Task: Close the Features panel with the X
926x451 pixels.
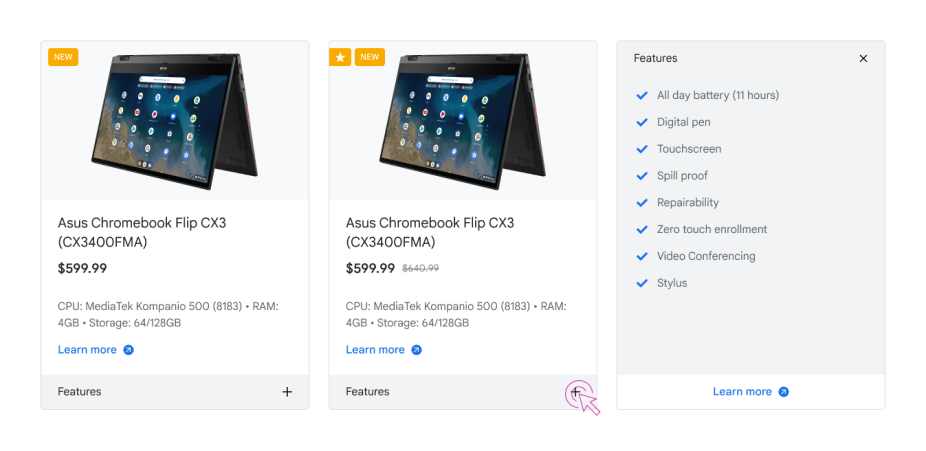Action: 863,58
